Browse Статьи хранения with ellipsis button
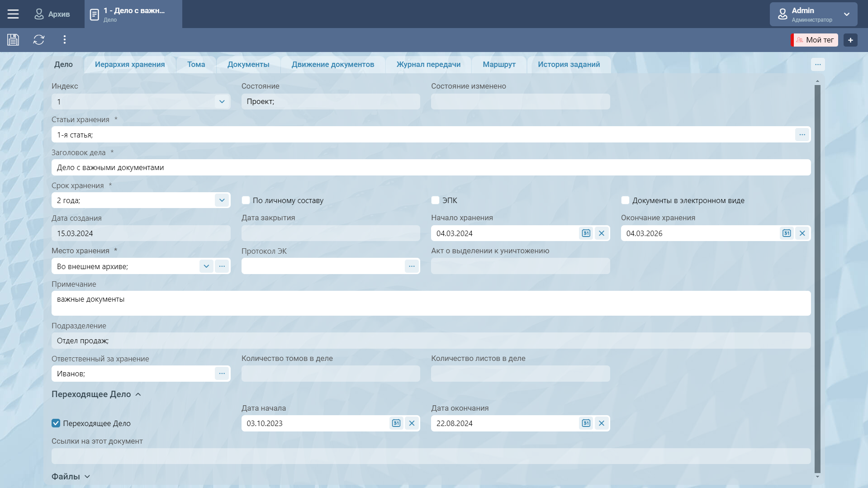The height and width of the screenshot is (488, 868). pyautogui.click(x=802, y=135)
